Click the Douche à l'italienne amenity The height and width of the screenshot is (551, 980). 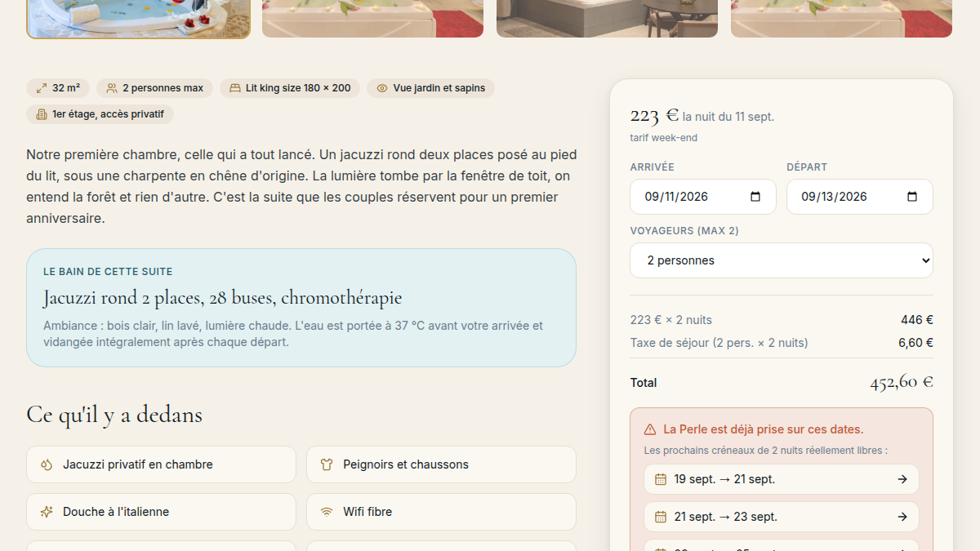click(x=161, y=512)
